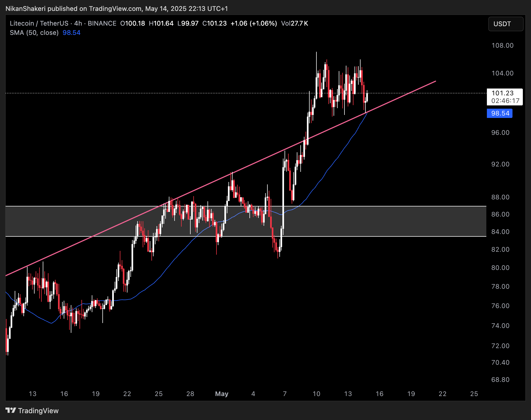Screen dimensions: 531x420
Task: Click the 92.00 price axis label
Action: pos(500,164)
